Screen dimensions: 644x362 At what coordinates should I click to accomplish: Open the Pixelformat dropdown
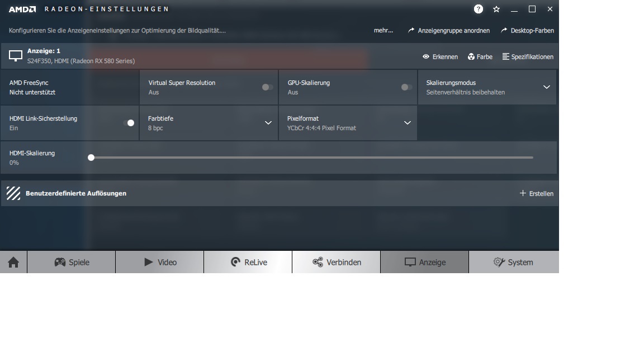(x=408, y=123)
